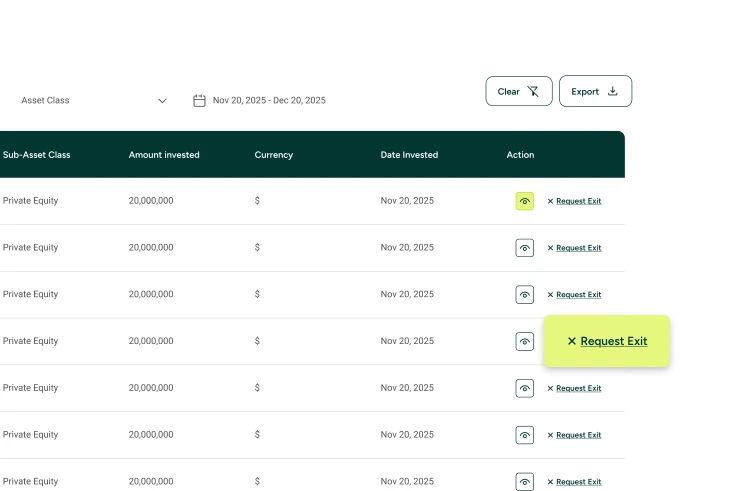Click the eye icon beside the enlarged Request Exit
752x491 pixels.
point(524,342)
